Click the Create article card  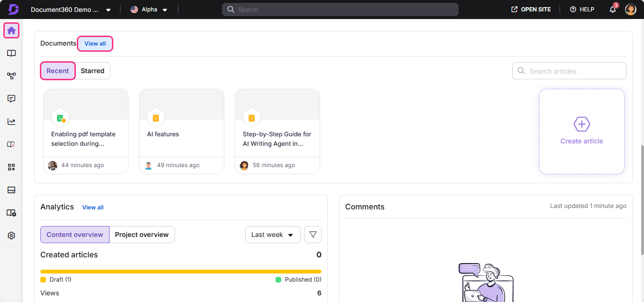pos(581,132)
